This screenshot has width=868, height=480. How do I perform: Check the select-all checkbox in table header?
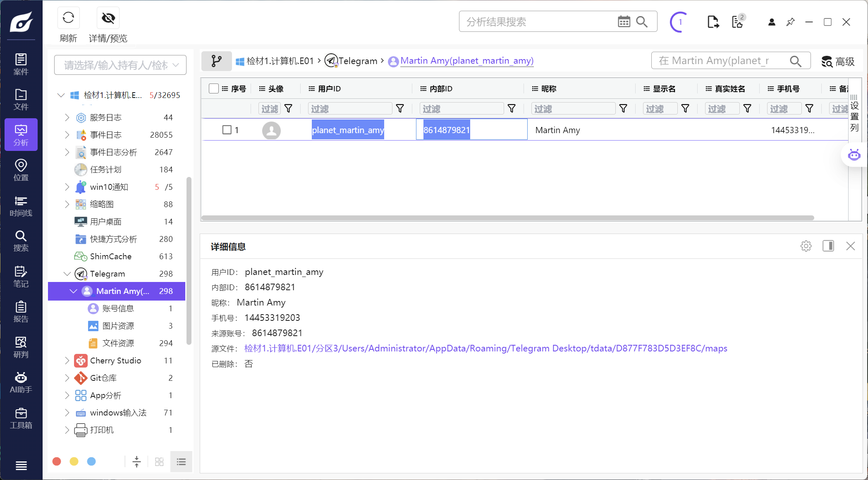(x=214, y=88)
